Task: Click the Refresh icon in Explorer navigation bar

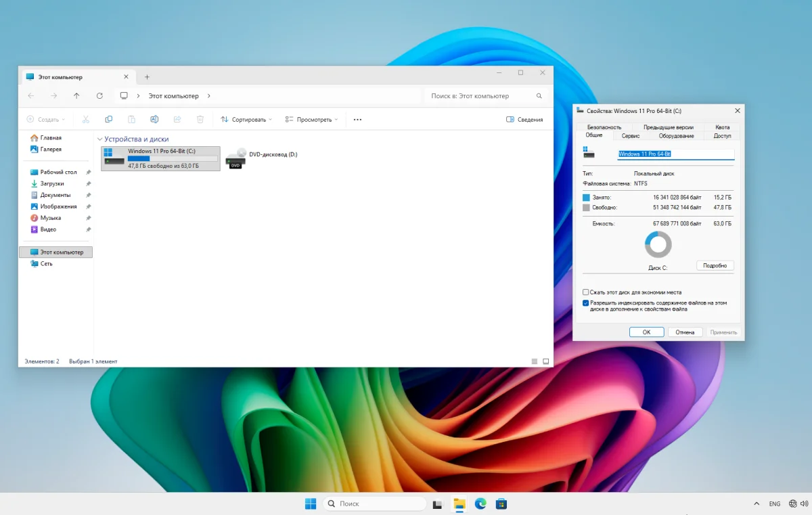Action: pos(99,96)
